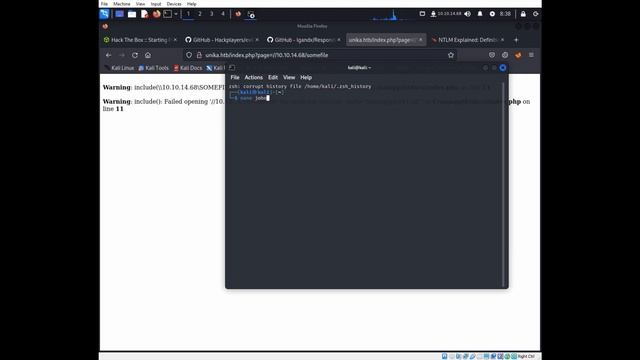Click the terminal vertical scrollbar
Image resolution: width=640 pixels, height=360 pixels.
(x=503, y=184)
